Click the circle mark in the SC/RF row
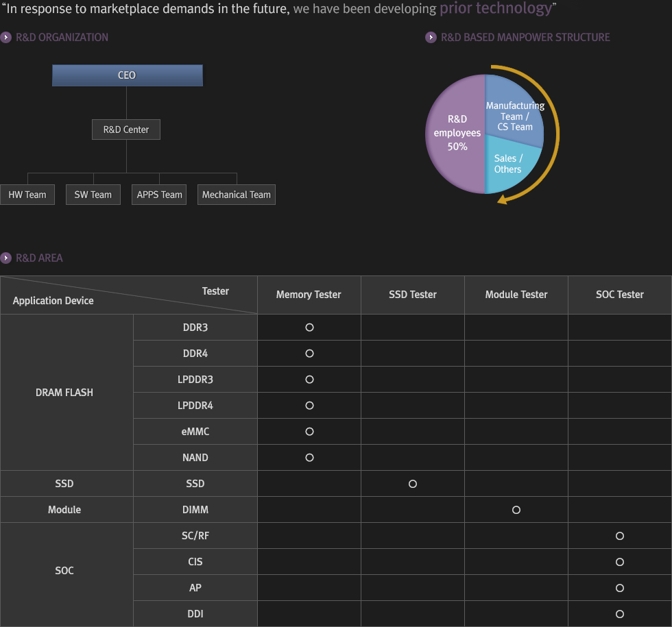The height and width of the screenshot is (627, 672). click(x=620, y=536)
